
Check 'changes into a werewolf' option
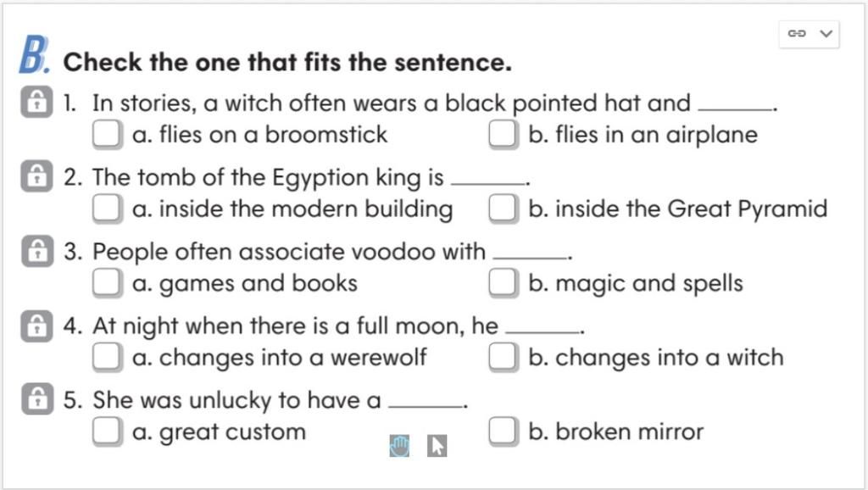pyautogui.click(x=108, y=357)
